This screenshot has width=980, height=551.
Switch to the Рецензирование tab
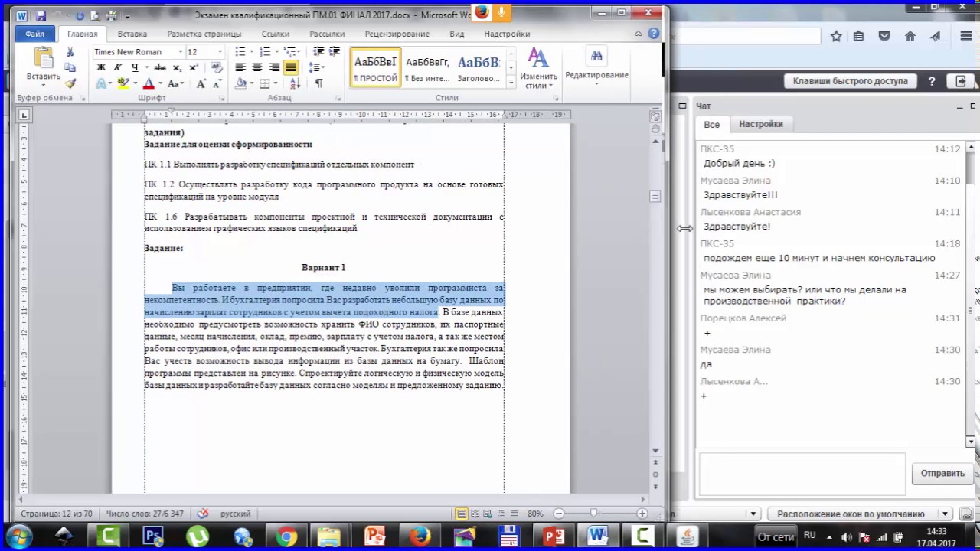[397, 34]
